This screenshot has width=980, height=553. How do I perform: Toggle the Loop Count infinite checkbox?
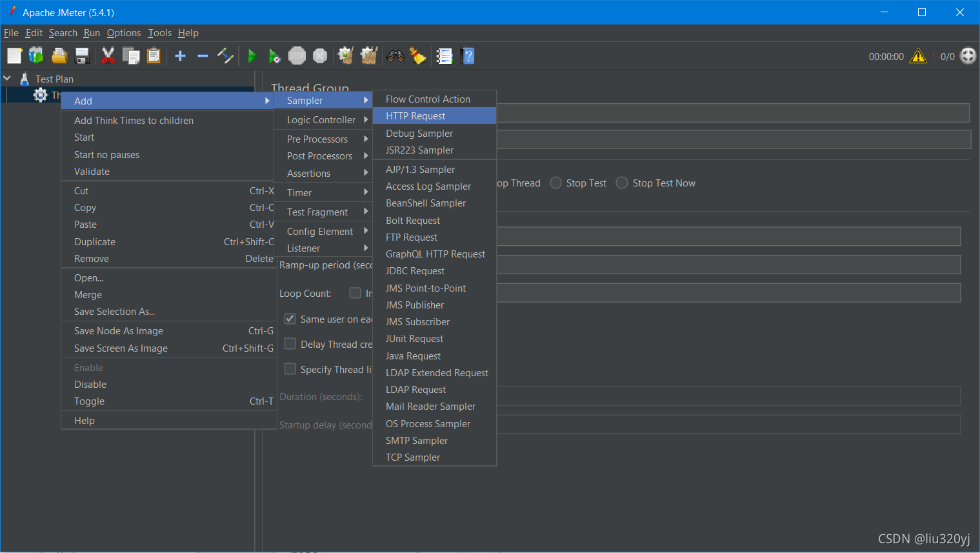[355, 293]
